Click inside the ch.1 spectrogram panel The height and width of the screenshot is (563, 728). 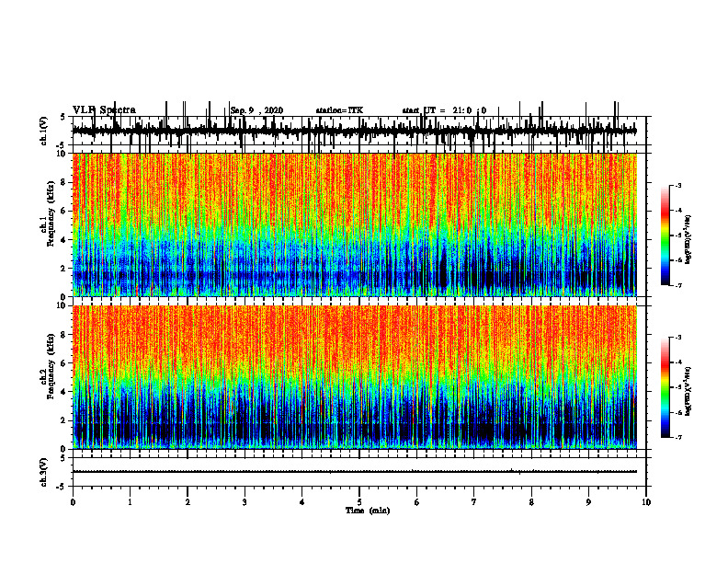pos(355,224)
